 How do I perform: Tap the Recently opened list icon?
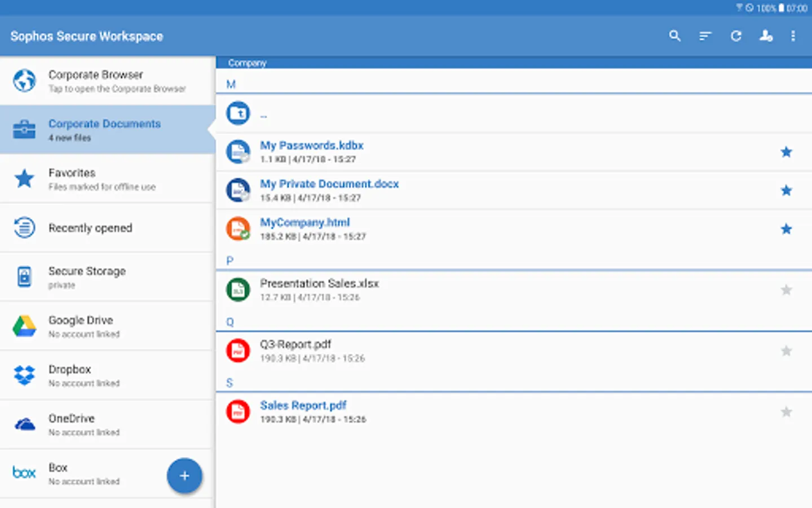coord(24,227)
